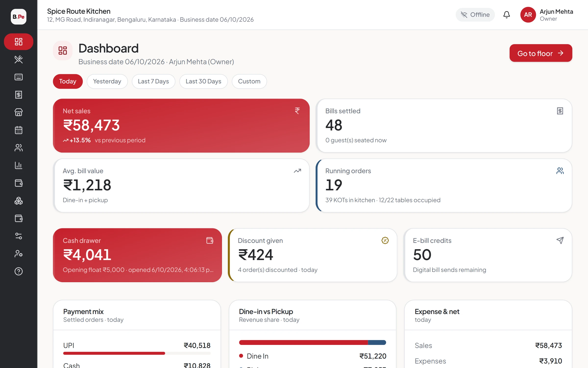Viewport: 588px width, 368px height.
Task: Open the people sidebar icon
Action: pos(19,148)
